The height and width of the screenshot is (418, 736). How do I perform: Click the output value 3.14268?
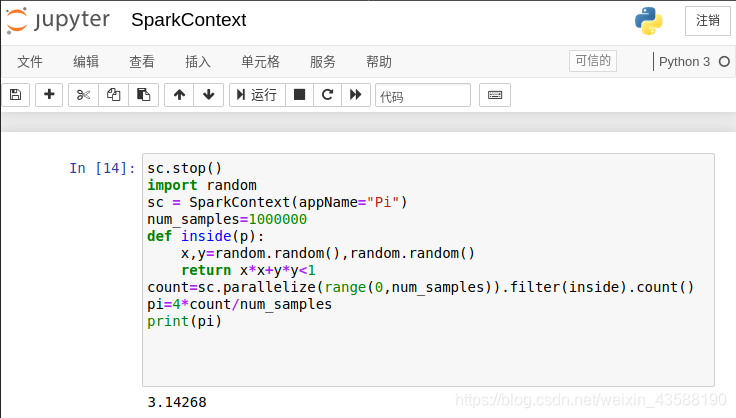tap(177, 402)
